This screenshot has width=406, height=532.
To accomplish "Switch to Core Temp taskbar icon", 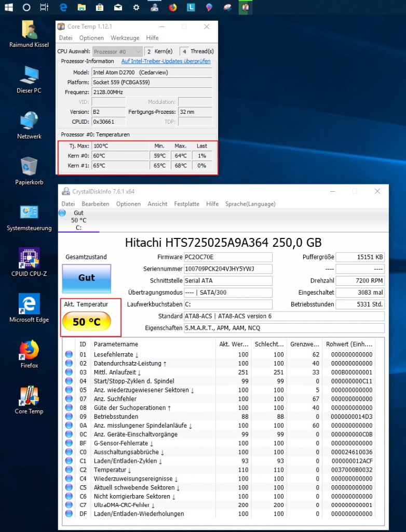I will [x=246, y=7].
